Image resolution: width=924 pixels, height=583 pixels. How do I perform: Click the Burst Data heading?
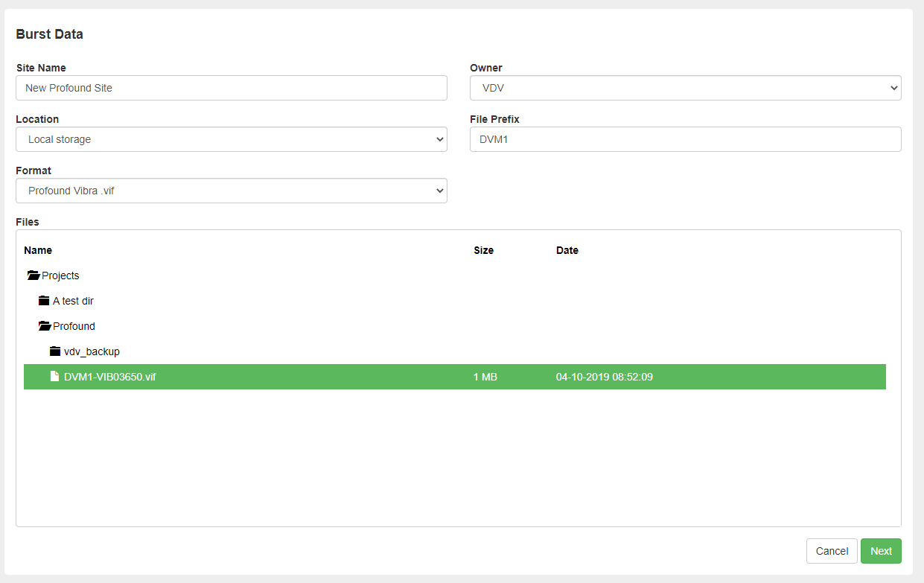click(x=49, y=34)
